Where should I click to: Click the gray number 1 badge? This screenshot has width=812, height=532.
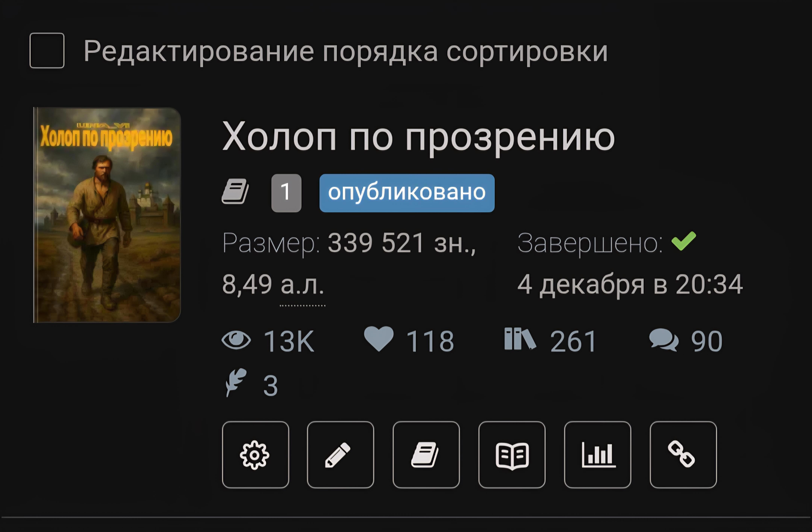(286, 193)
